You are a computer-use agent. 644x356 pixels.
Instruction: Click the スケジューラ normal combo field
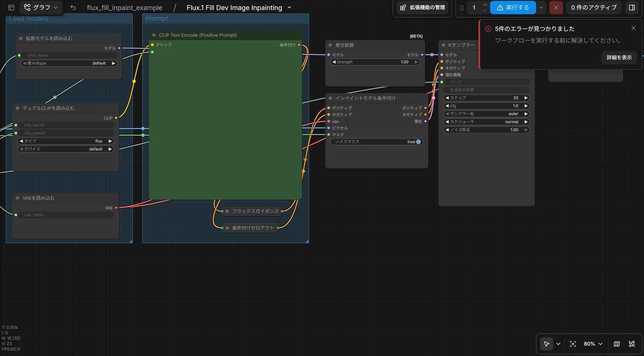coord(487,122)
